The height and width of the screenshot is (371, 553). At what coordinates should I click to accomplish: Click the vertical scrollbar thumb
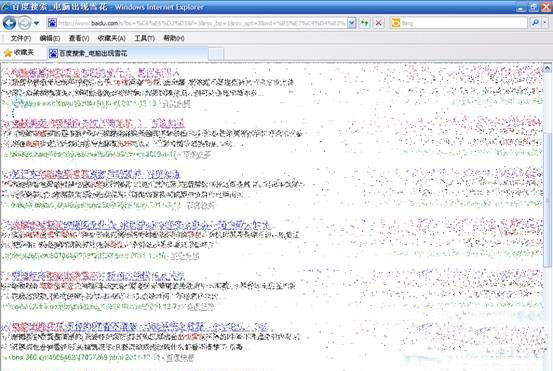pyautogui.click(x=547, y=199)
